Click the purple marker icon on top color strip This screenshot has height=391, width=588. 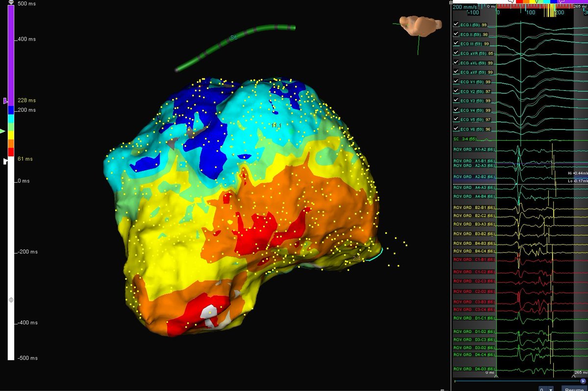(561, 1)
